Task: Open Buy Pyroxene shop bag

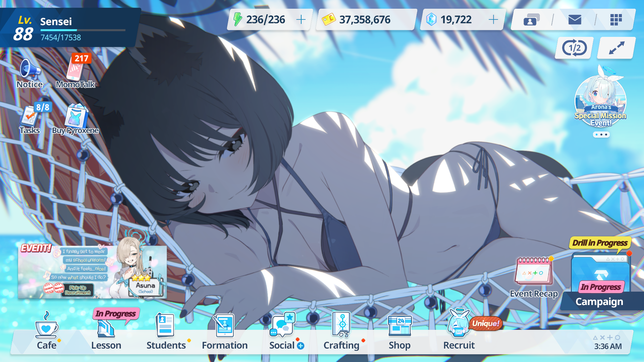Action: click(75, 119)
